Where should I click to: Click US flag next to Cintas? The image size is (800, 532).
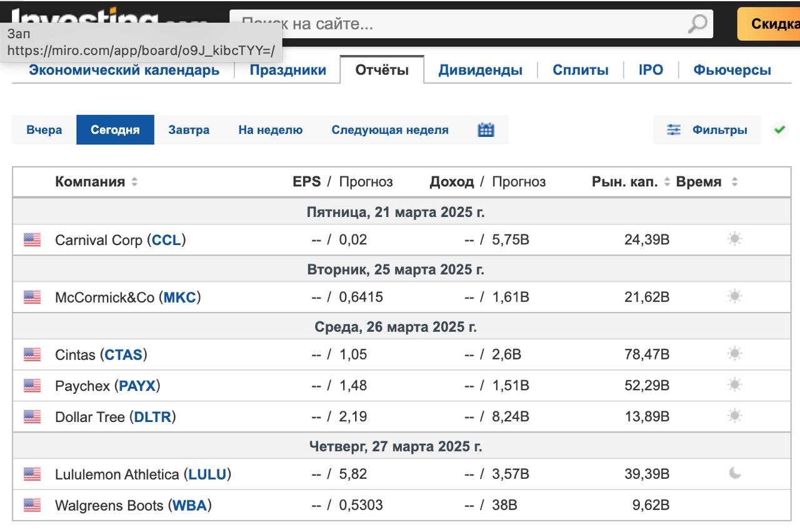tap(32, 354)
